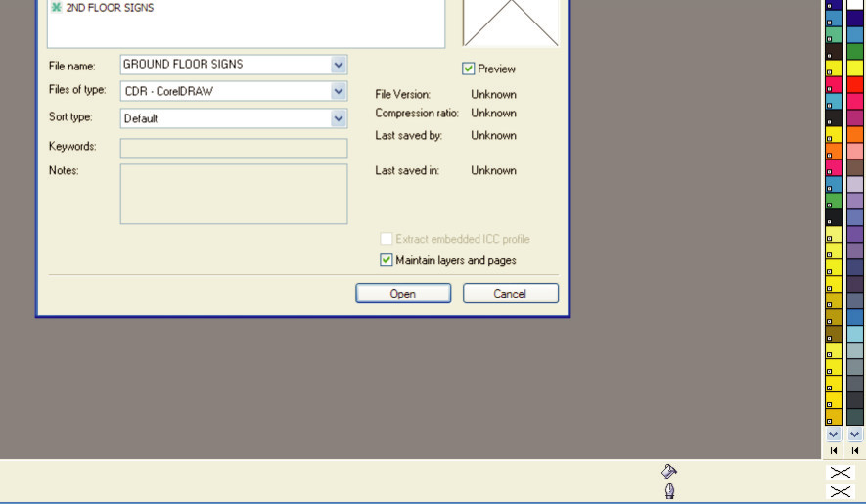Image resolution: width=866 pixels, height=504 pixels.
Task: Pick the bright red swatch in rightmost palette
Action: pos(855,85)
